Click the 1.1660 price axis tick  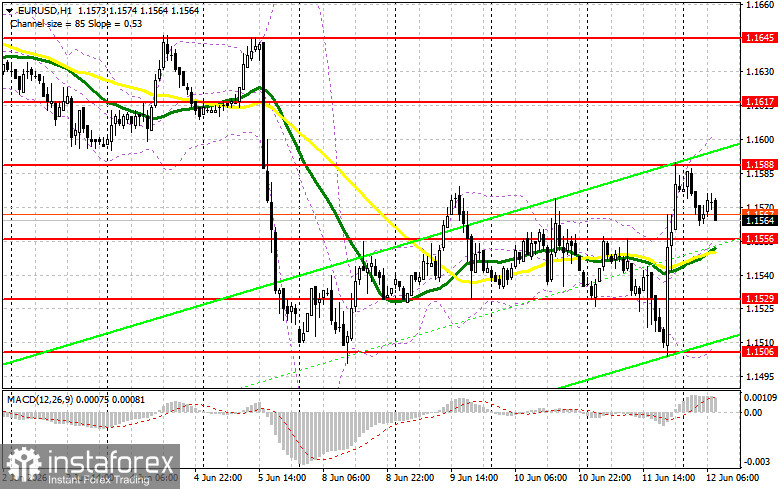point(760,4)
